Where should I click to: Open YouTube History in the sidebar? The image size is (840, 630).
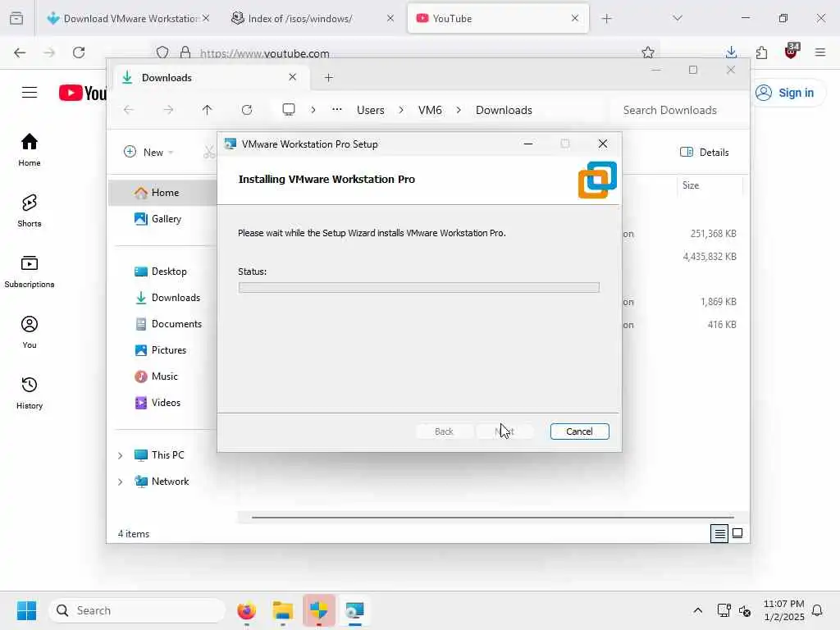pos(30,393)
